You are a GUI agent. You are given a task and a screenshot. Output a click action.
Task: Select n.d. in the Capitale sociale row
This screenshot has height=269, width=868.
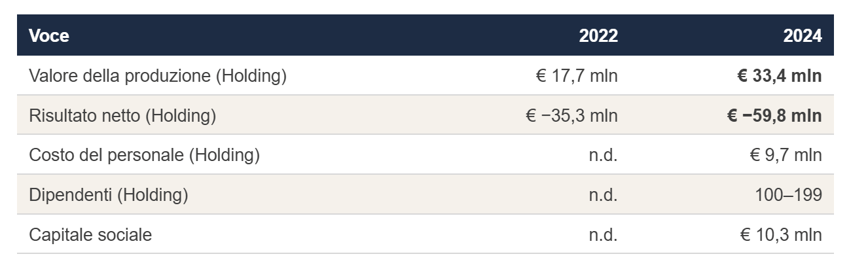[x=603, y=235]
